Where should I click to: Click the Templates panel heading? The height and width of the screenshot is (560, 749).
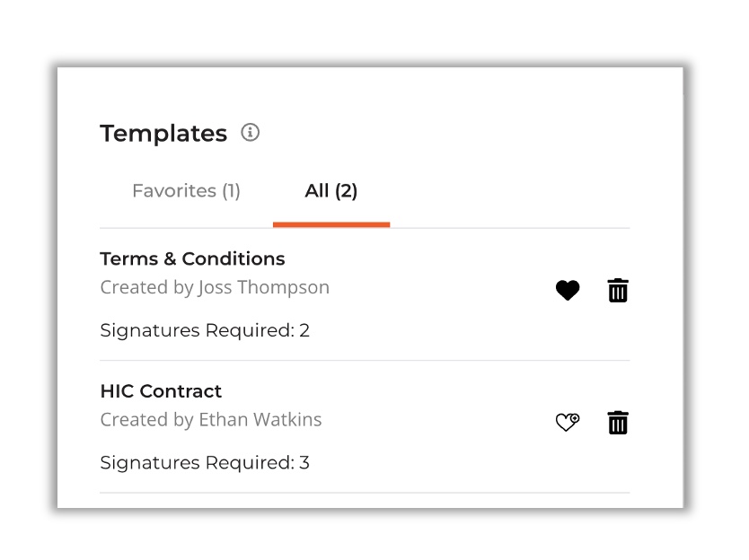click(x=163, y=132)
